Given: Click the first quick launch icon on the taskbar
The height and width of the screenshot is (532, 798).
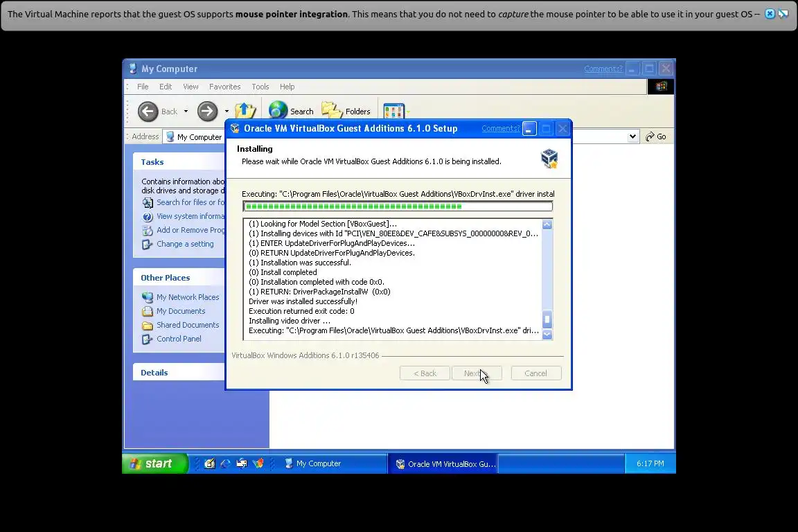Looking at the screenshot, I should point(209,463).
